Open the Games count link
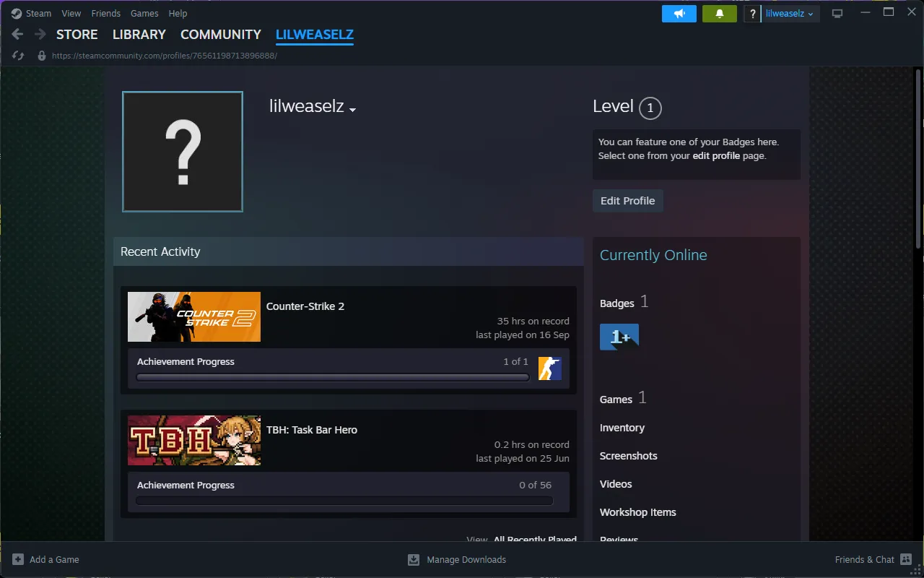Viewport: 924px width, 578px height. 624,398
